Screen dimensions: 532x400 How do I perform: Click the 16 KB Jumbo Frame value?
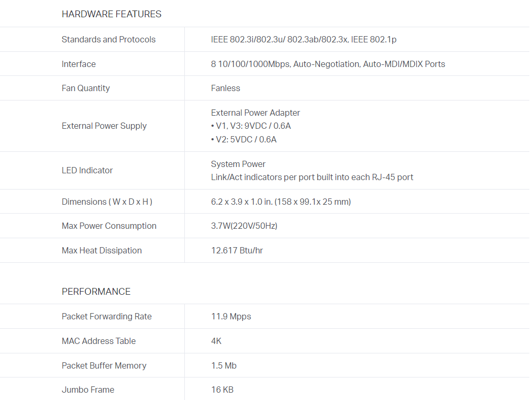[x=222, y=390]
